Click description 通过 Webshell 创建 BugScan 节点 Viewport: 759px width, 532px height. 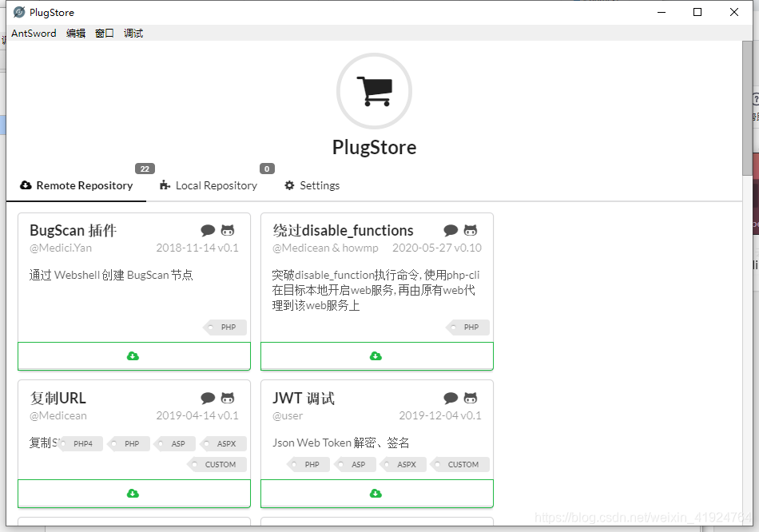pos(111,275)
